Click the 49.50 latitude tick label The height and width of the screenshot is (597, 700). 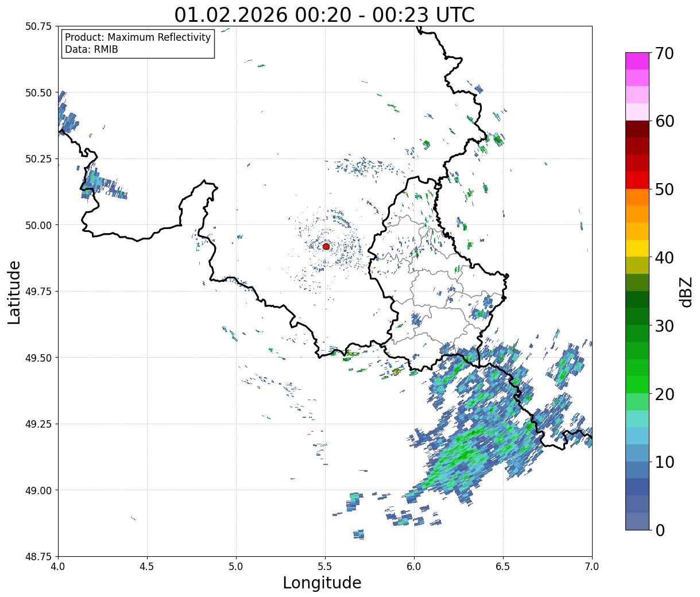tap(38, 358)
